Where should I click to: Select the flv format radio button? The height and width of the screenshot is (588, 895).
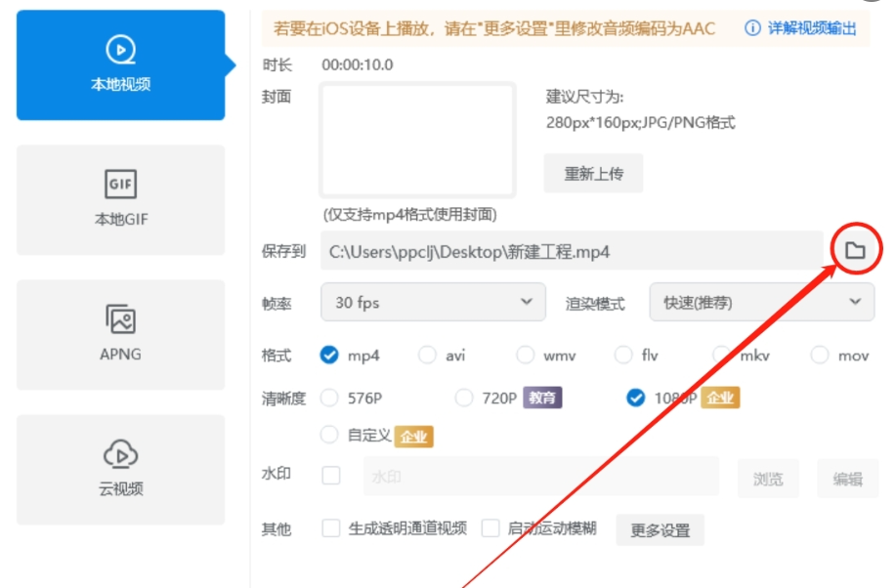click(x=623, y=356)
